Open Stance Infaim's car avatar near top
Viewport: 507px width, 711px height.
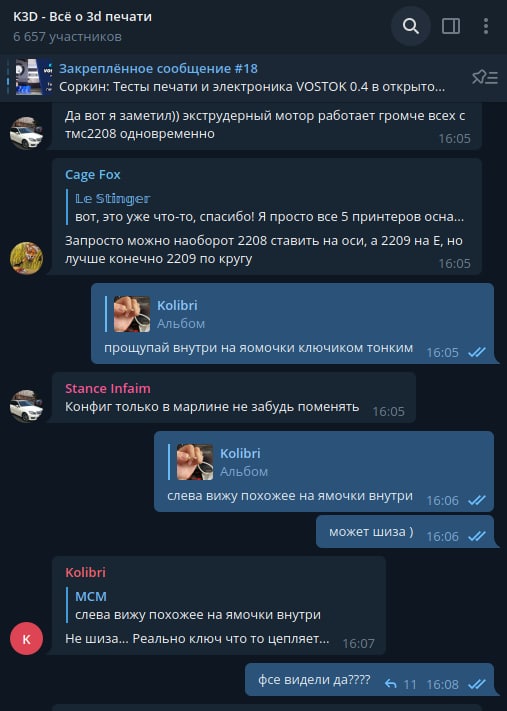pos(26,133)
